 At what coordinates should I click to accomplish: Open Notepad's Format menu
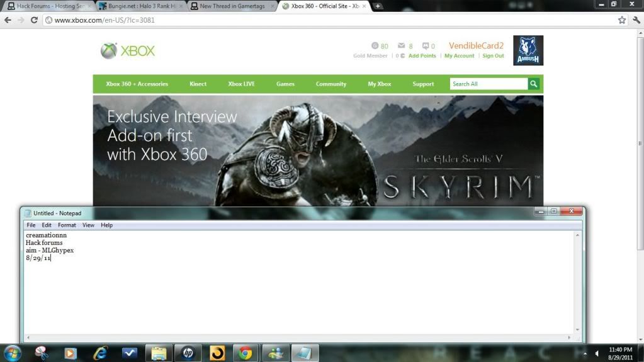click(67, 225)
